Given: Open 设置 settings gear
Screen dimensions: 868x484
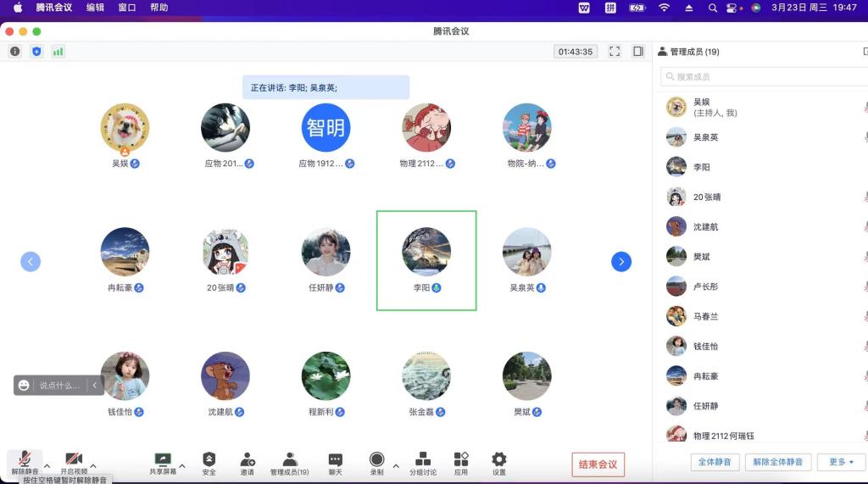Looking at the screenshot, I should [x=499, y=459].
